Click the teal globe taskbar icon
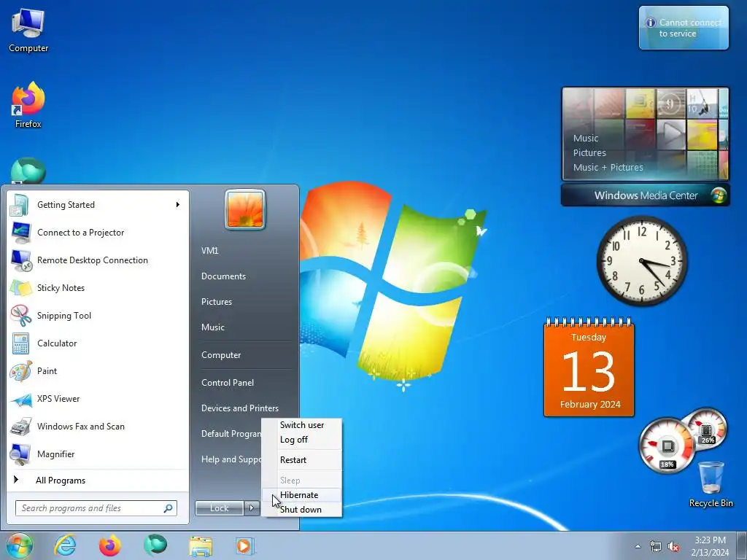The width and height of the screenshot is (747, 560). [x=155, y=545]
